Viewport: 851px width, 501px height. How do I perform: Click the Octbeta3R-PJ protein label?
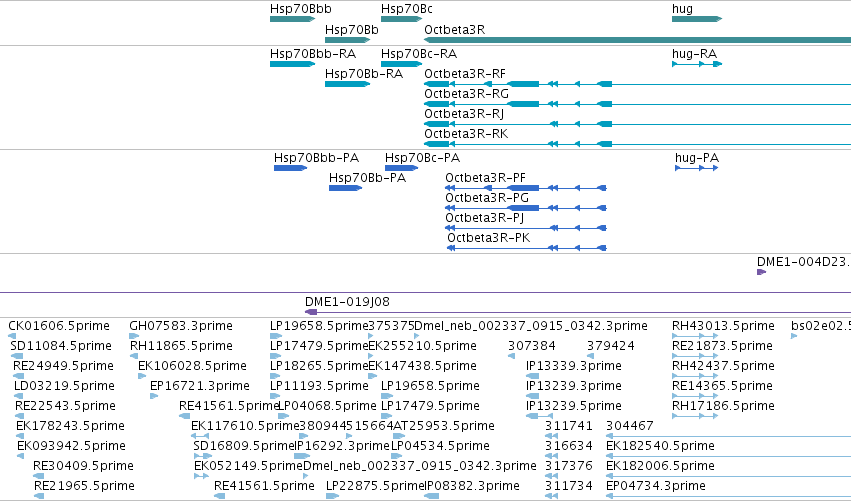[x=485, y=218]
